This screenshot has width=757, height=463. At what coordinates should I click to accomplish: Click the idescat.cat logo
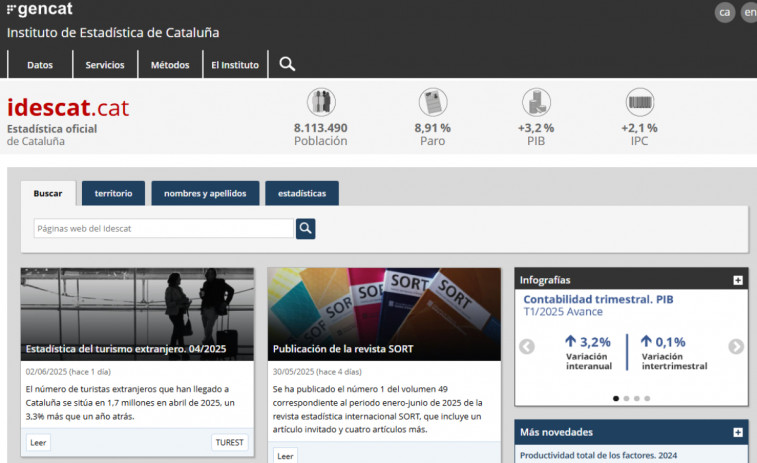pos(68,107)
